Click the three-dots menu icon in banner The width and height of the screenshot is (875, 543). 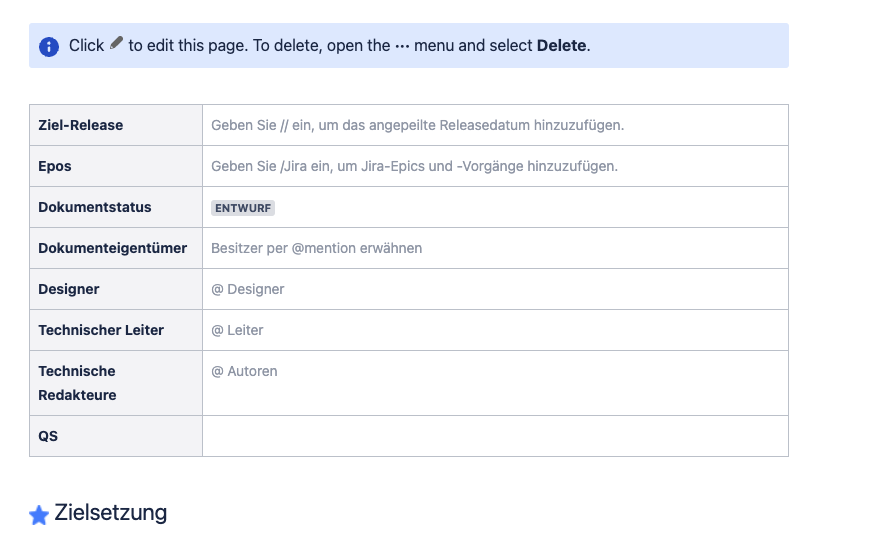pyautogui.click(x=402, y=46)
